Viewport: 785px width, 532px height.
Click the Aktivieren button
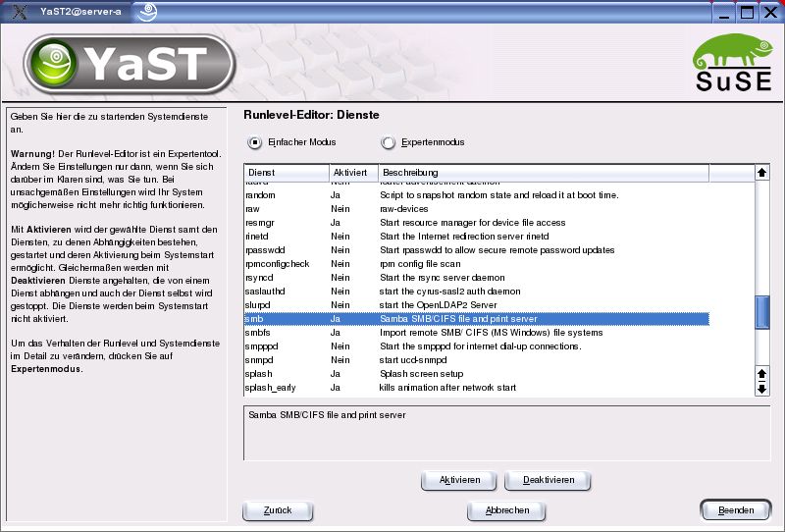(x=459, y=480)
